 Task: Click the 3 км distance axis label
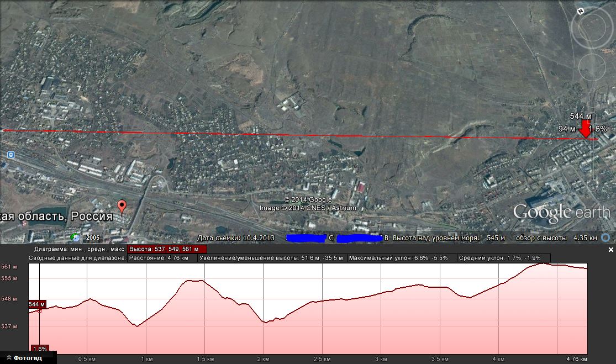tap(381, 359)
